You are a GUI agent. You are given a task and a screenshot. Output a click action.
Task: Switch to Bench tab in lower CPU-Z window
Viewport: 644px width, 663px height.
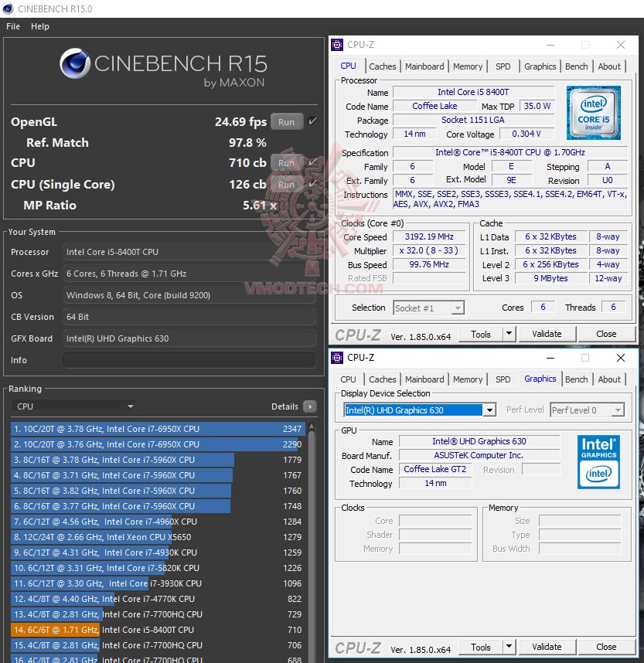tap(576, 379)
